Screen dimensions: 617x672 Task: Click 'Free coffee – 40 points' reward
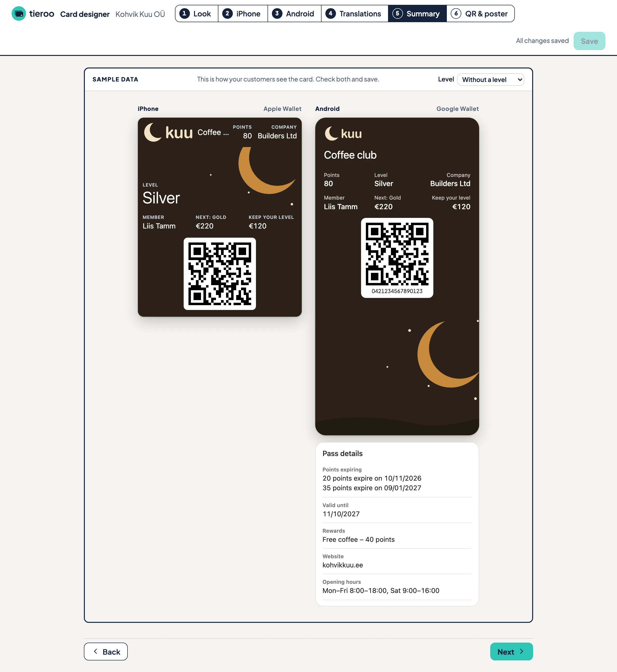358,539
